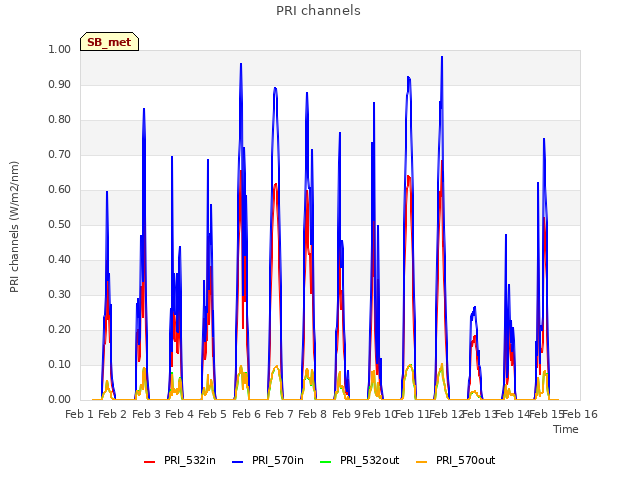Screen dimensions: 640x480
Task: Click the Time x-axis label
Action: coord(566,429)
